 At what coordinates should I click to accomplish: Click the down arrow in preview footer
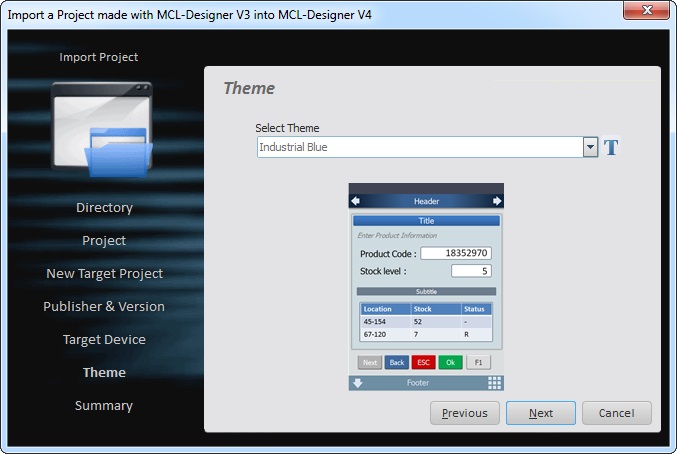(357, 383)
